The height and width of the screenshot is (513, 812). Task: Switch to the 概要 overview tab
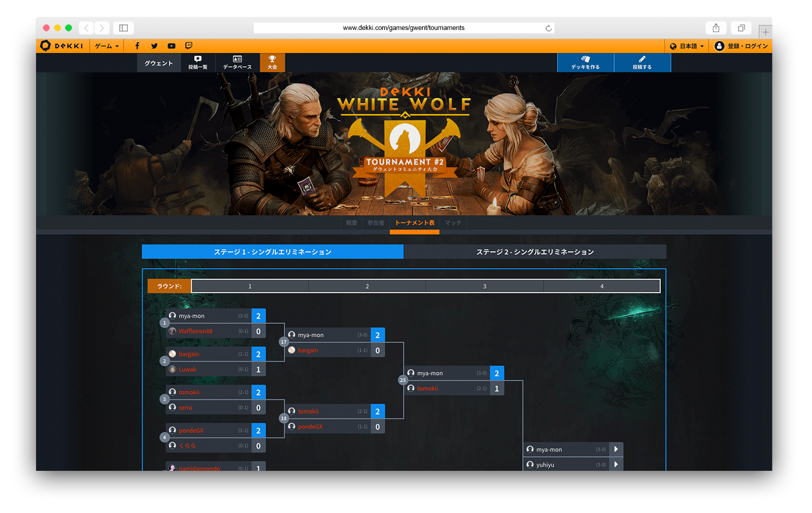(x=352, y=223)
